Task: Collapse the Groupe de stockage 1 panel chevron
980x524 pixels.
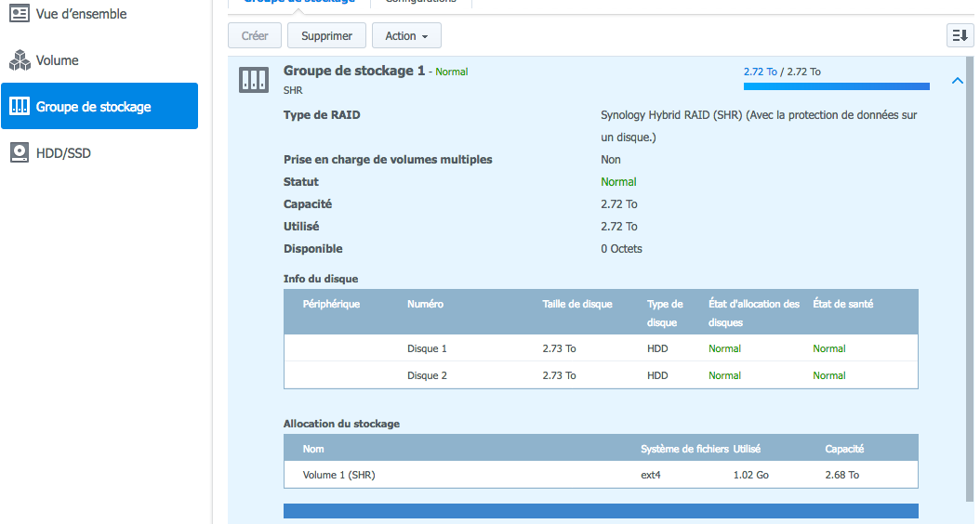Action: [957, 81]
